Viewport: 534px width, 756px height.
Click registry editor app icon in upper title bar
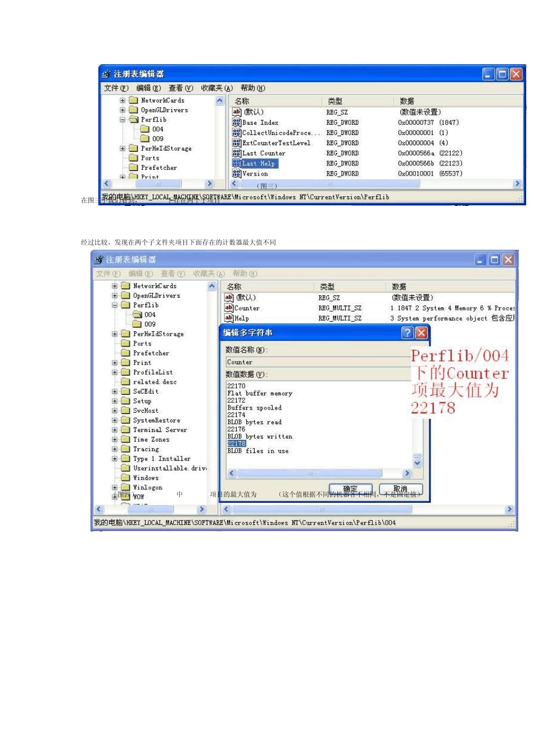click(106, 74)
